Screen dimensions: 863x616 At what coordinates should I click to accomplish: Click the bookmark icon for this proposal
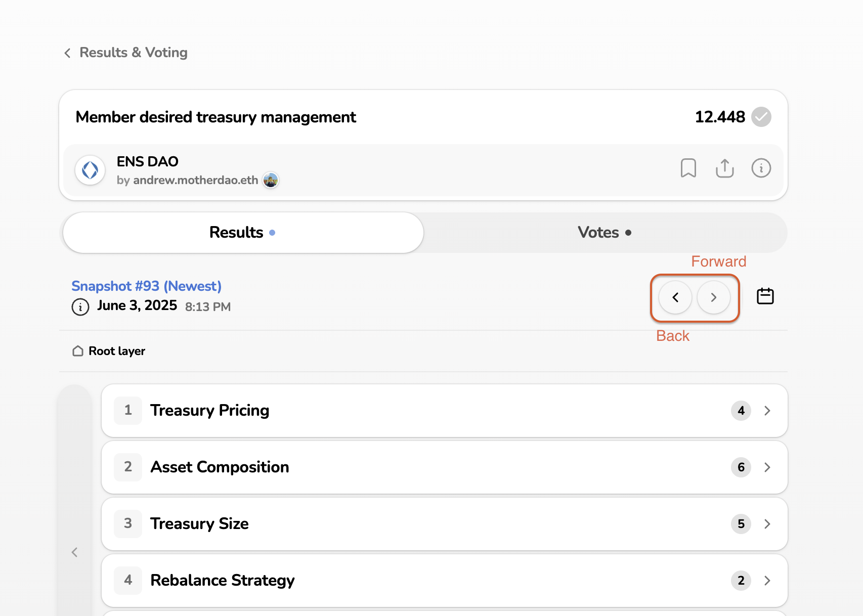click(688, 168)
